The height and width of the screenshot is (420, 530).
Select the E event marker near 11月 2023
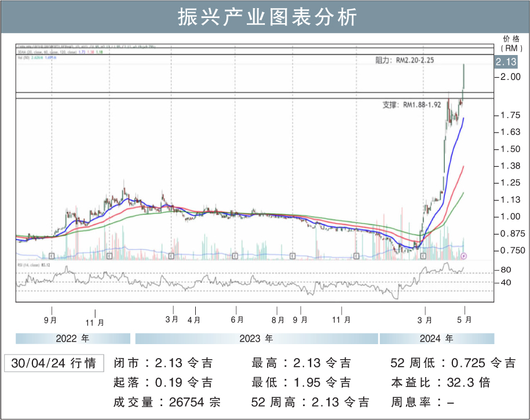[x=356, y=255]
